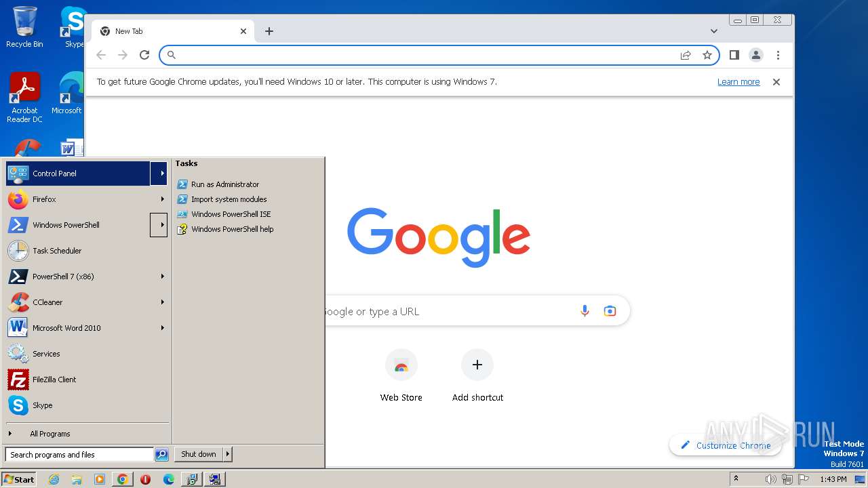Launch PowerShell 7 (x86)

78,277
